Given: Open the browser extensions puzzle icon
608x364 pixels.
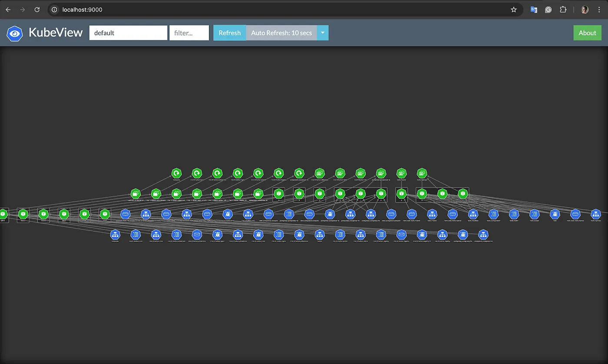Looking at the screenshot, I should coord(563,10).
